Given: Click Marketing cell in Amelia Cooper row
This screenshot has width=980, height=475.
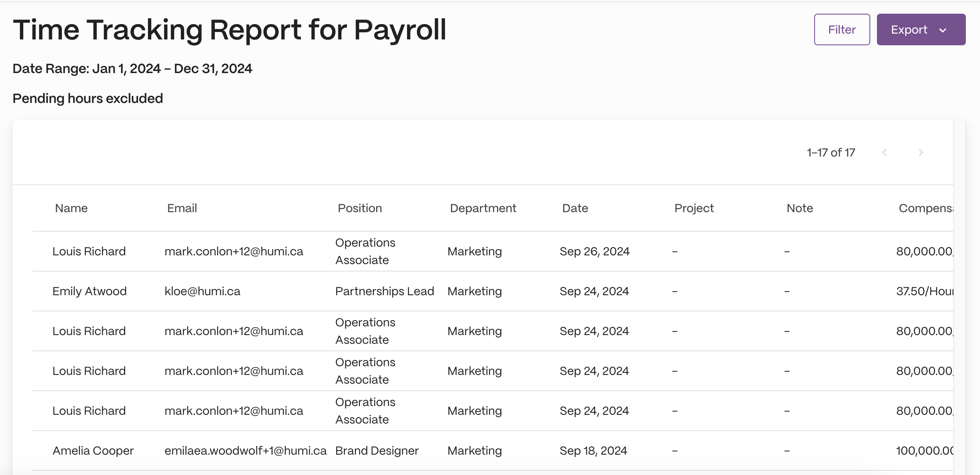Looking at the screenshot, I should 475,451.
